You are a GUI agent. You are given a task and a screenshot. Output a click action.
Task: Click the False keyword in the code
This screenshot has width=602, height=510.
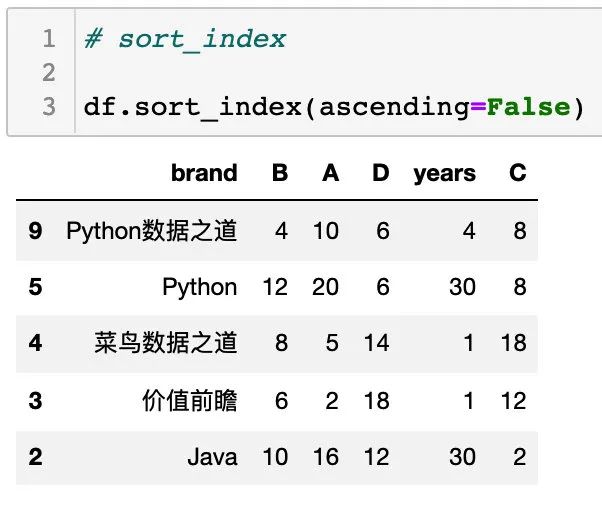click(x=529, y=107)
